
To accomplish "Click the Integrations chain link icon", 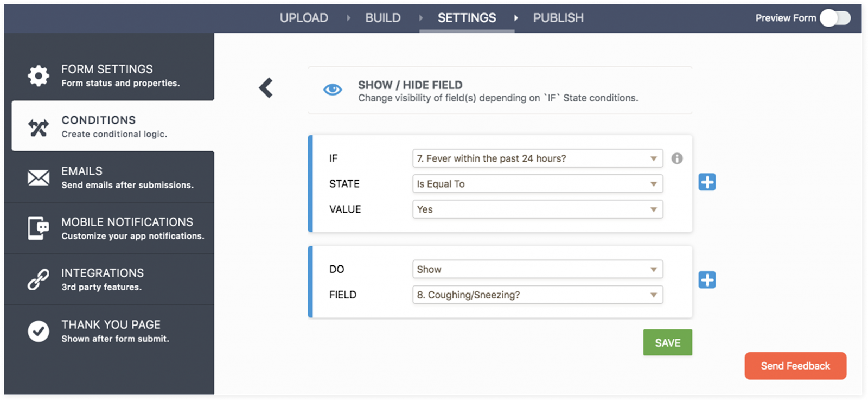I will pos(39,279).
